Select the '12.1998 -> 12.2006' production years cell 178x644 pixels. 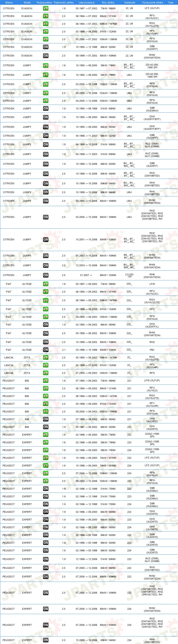tap(86, 559)
